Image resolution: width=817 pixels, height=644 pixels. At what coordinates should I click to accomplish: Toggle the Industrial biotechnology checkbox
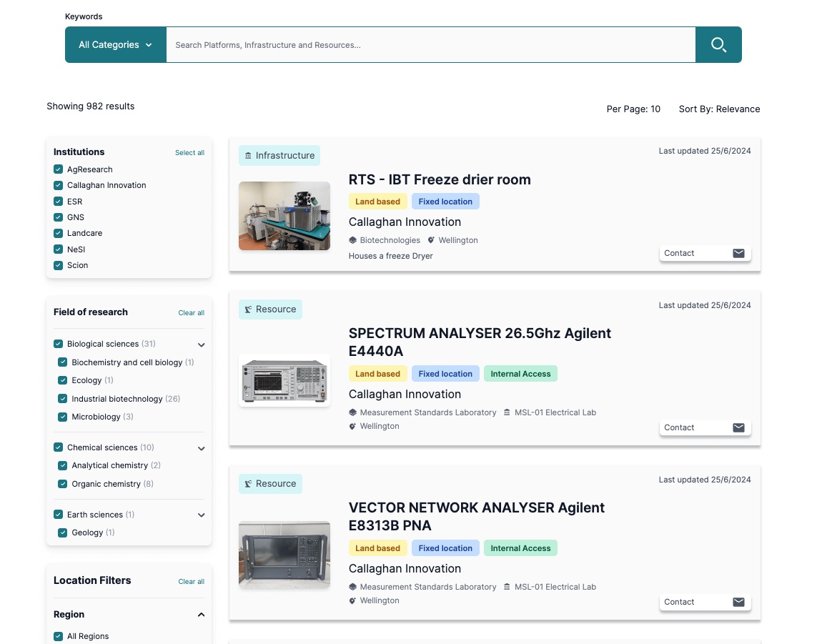pos(62,399)
